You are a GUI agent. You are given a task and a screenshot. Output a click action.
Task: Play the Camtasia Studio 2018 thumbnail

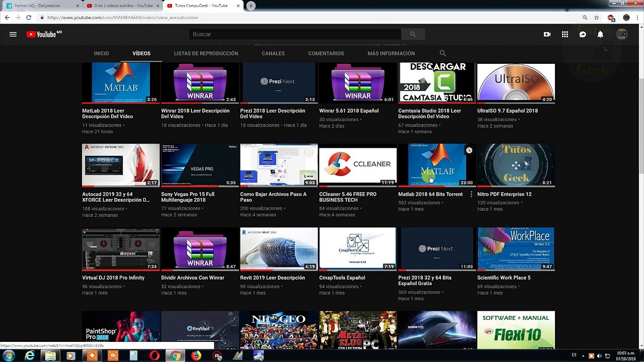(437, 82)
